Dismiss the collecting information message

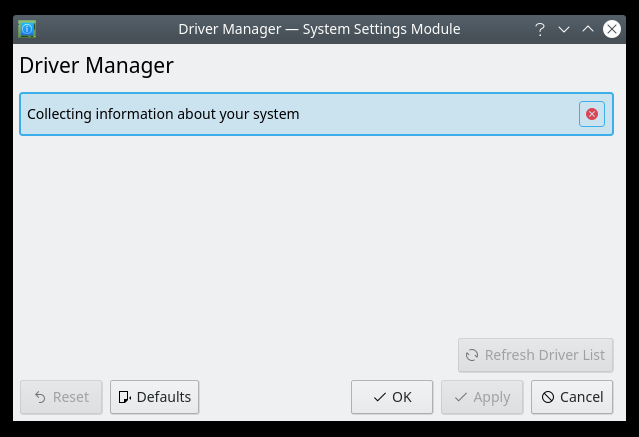[x=592, y=114]
